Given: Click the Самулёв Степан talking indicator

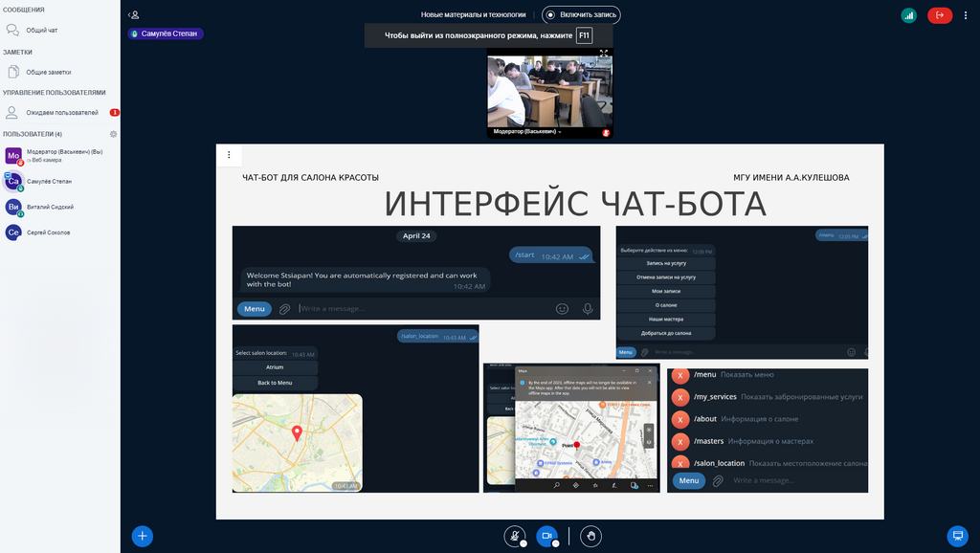Looking at the screenshot, I should coord(166,33).
